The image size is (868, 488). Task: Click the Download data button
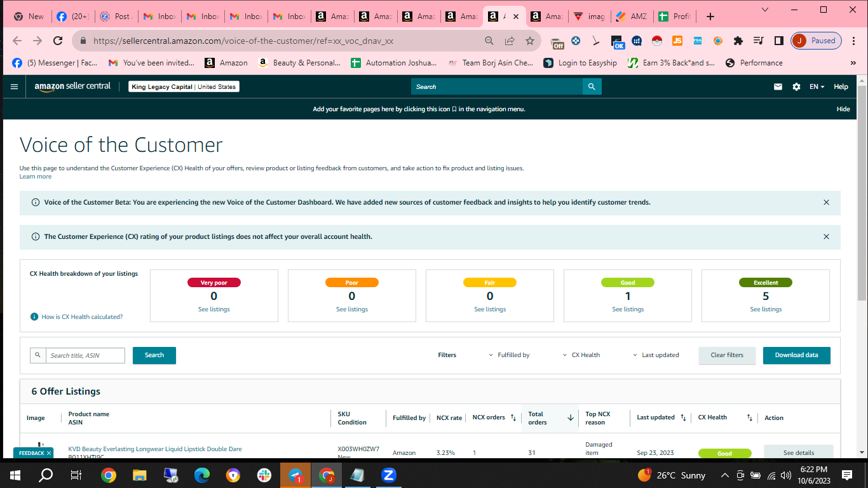[797, 355]
